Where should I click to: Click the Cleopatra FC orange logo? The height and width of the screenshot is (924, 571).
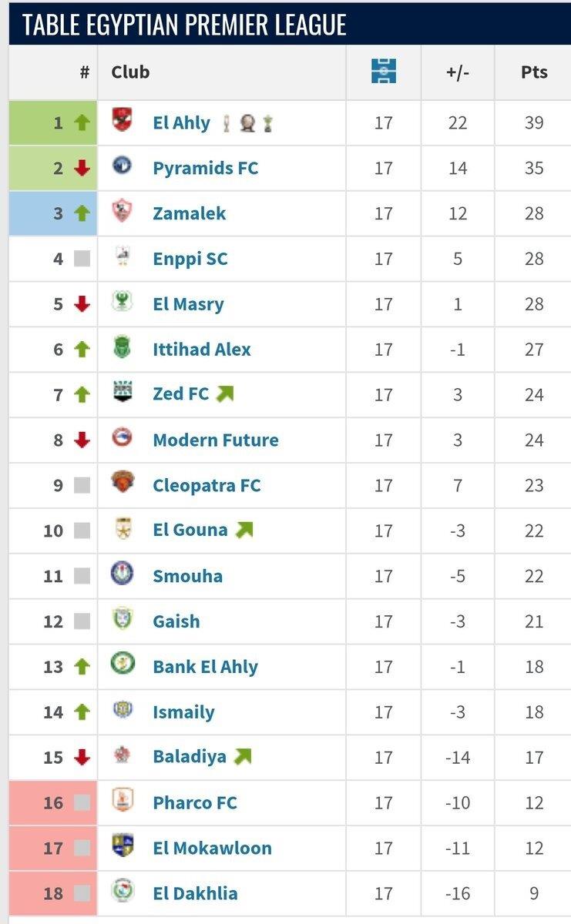123,484
